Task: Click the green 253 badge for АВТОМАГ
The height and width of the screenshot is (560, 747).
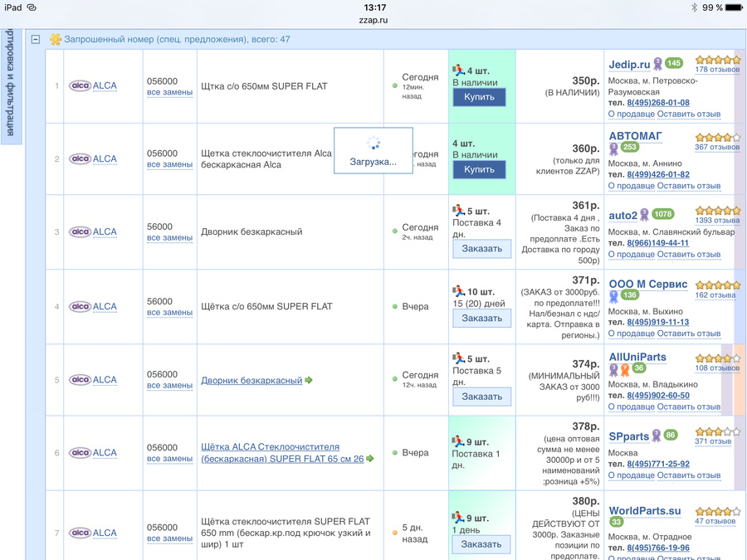Action: click(x=630, y=147)
